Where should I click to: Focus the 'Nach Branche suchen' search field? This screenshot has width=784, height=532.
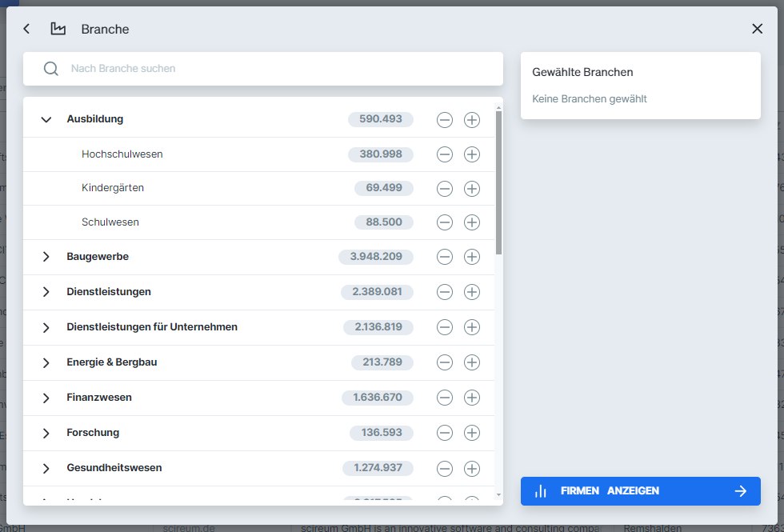(263, 69)
